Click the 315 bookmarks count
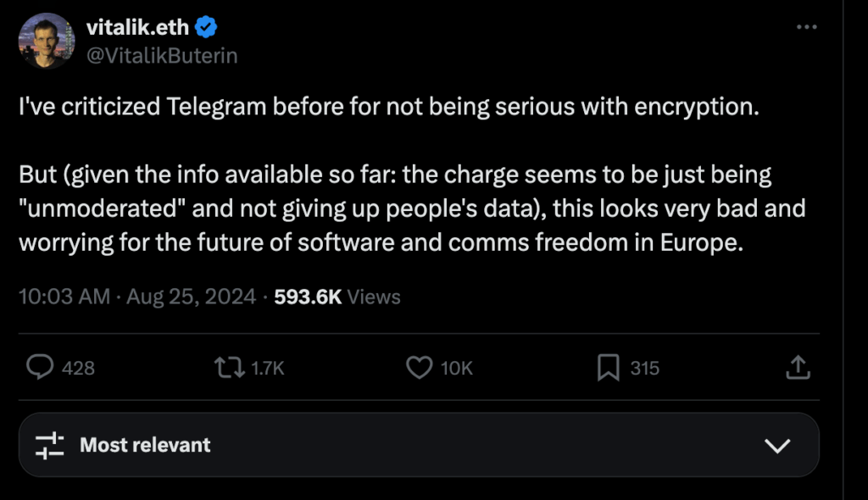 pos(644,368)
